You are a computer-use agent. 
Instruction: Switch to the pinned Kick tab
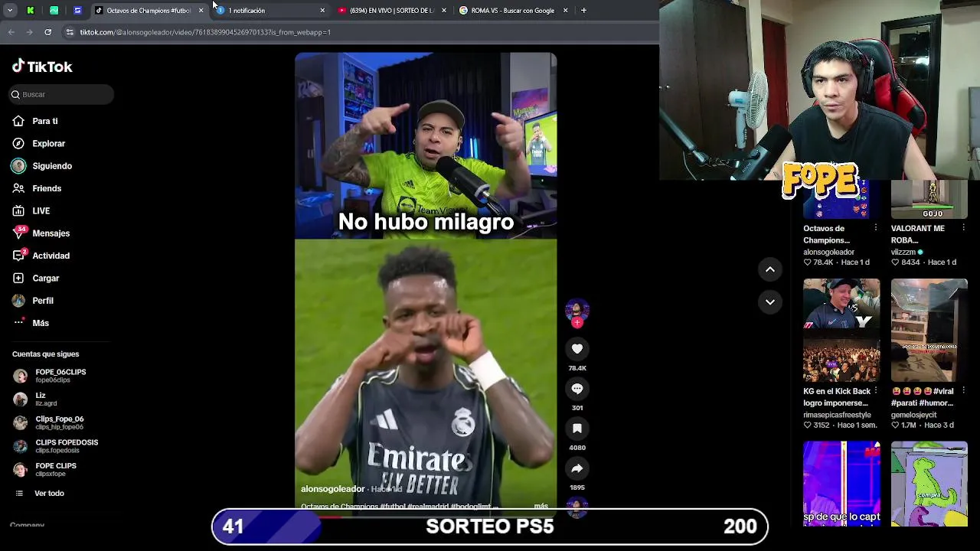[x=30, y=11]
